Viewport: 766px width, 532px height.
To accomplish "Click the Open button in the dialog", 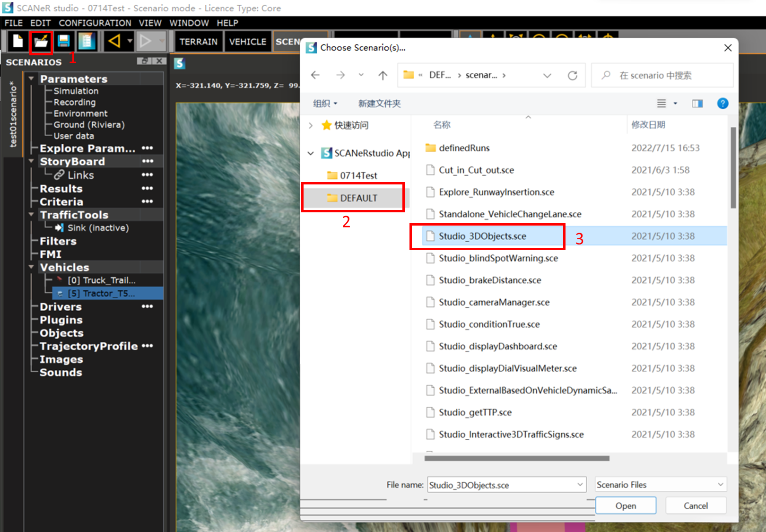I will [x=626, y=506].
